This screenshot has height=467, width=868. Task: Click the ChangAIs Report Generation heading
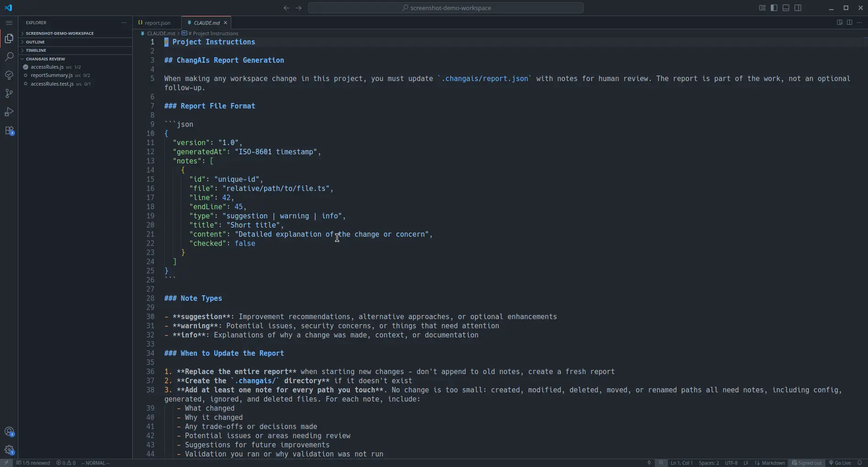(224, 60)
